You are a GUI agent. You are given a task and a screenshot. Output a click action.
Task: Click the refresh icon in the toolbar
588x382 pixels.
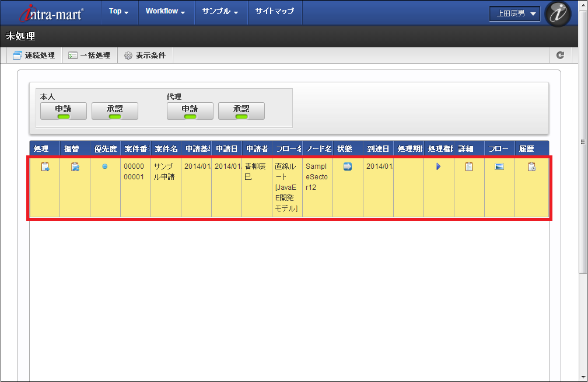(x=560, y=55)
